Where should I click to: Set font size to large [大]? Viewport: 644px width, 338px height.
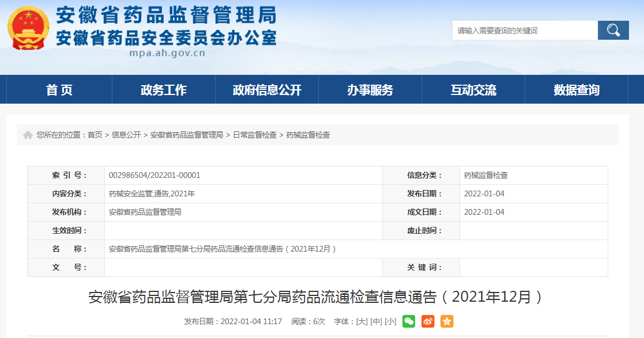pyautogui.click(x=361, y=321)
